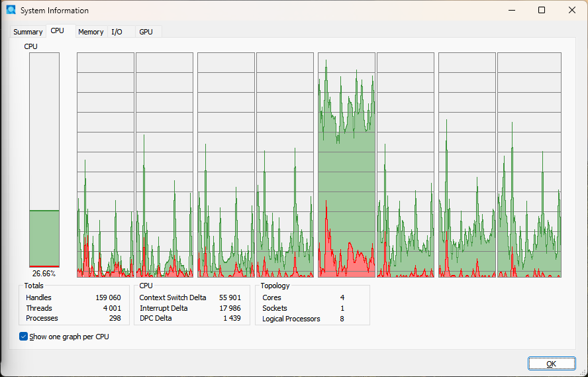Click the overall CPU usage bar graph
The width and height of the screenshot is (588, 377).
pos(44,160)
